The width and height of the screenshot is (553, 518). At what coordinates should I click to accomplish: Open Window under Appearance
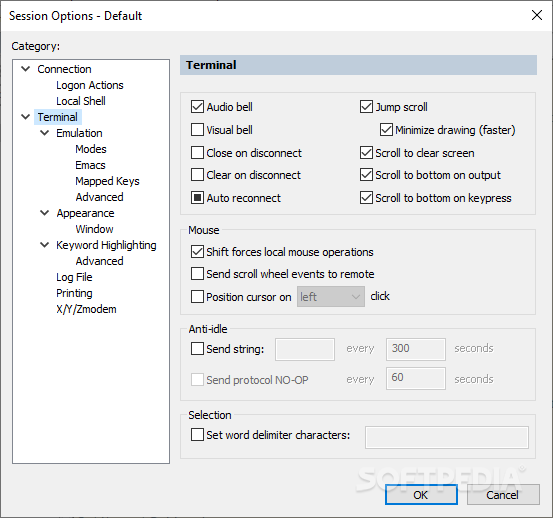pos(94,229)
